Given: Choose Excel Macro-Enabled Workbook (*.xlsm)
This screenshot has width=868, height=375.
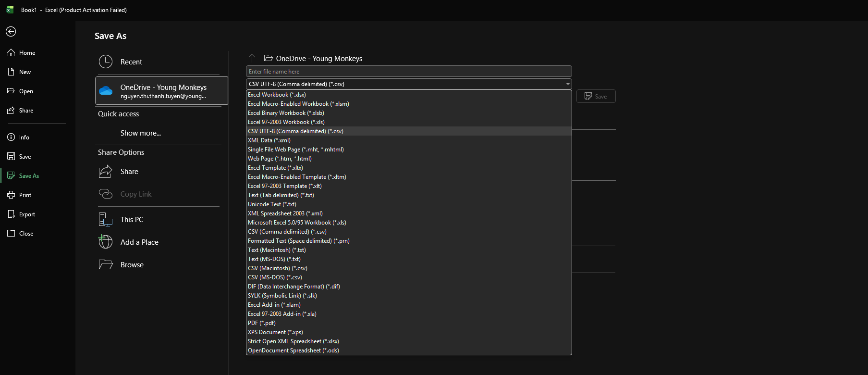Looking at the screenshot, I should (298, 104).
